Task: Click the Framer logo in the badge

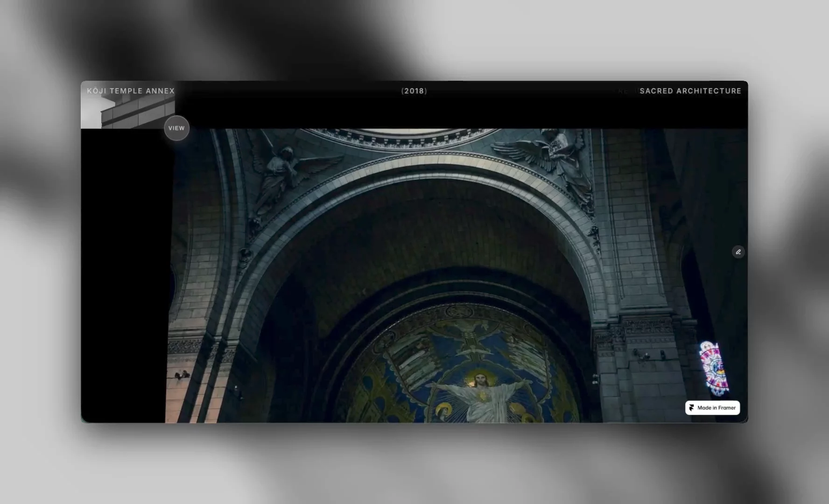Action: tap(691, 408)
